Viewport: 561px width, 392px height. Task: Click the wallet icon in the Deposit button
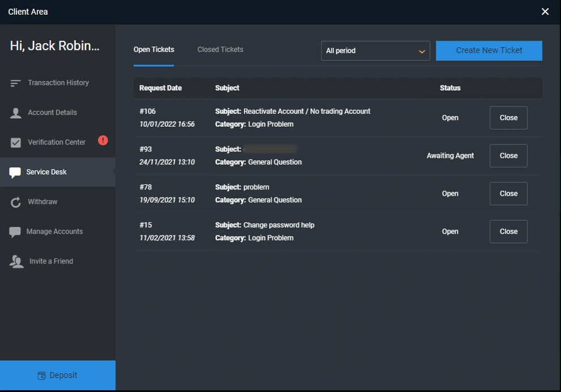coord(42,376)
